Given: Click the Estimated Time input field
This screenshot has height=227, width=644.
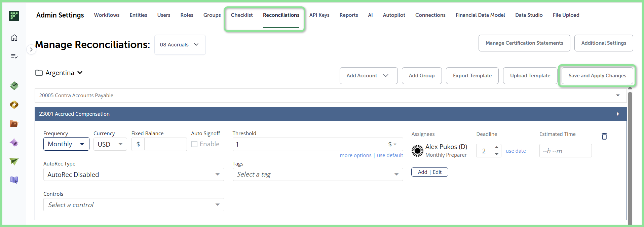Looking at the screenshot, I should [x=565, y=151].
